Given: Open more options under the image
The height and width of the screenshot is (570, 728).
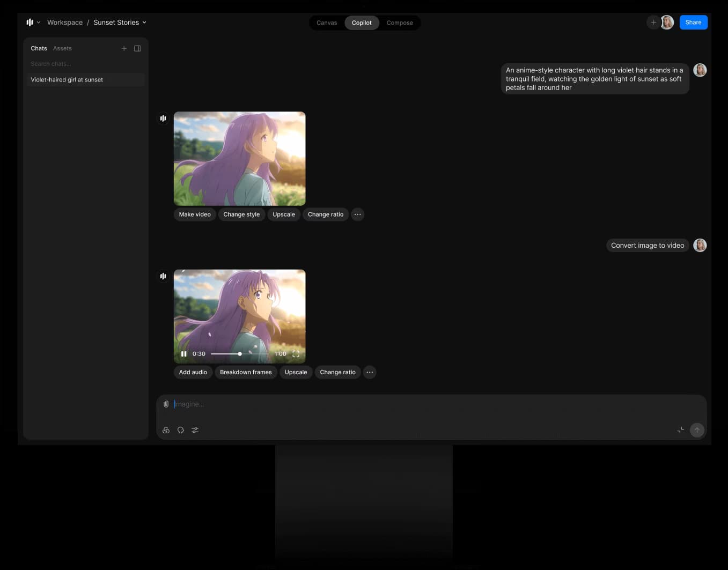Looking at the screenshot, I should pyautogui.click(x=358, y=214).
